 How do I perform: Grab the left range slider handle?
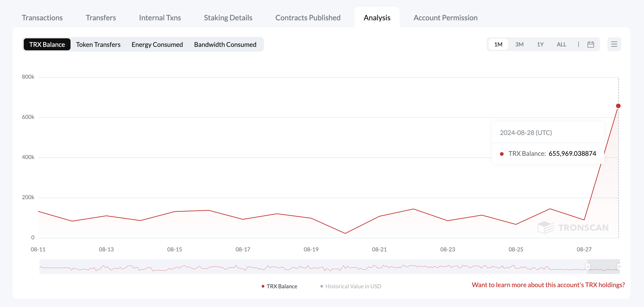click(x=588, y=266)
